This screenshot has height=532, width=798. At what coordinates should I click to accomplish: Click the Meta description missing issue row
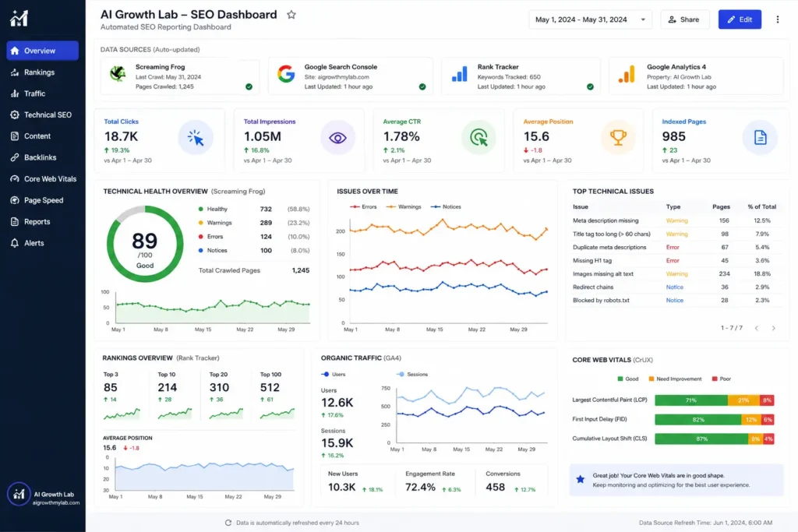[675, 220]
